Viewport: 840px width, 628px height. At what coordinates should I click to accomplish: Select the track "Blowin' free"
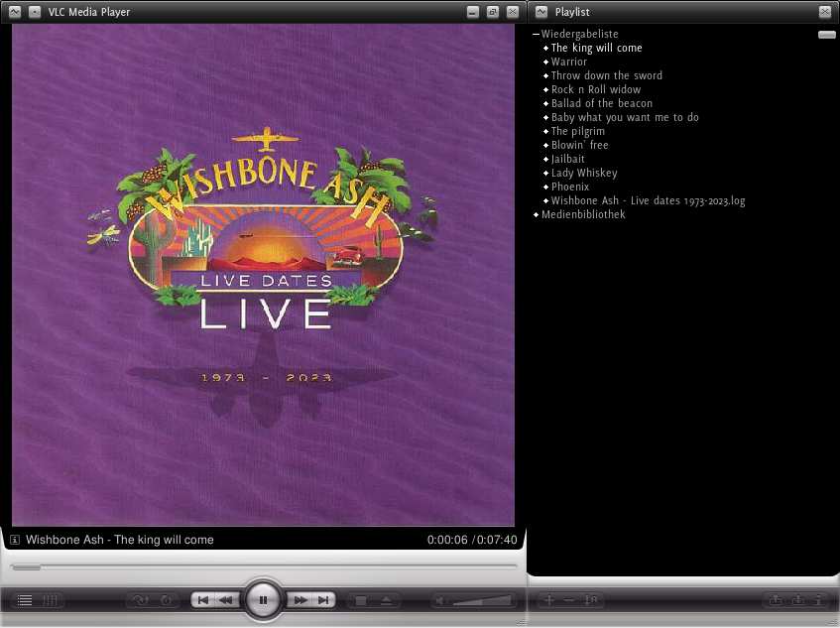tap(579, 145)
